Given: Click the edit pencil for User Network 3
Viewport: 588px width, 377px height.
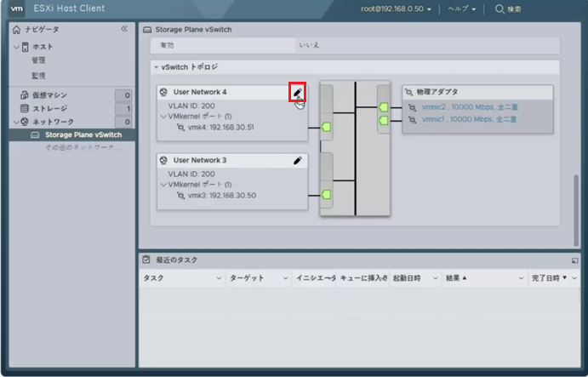Looking at the screenshot, I should pyautogui.click(x=297, y=160).
